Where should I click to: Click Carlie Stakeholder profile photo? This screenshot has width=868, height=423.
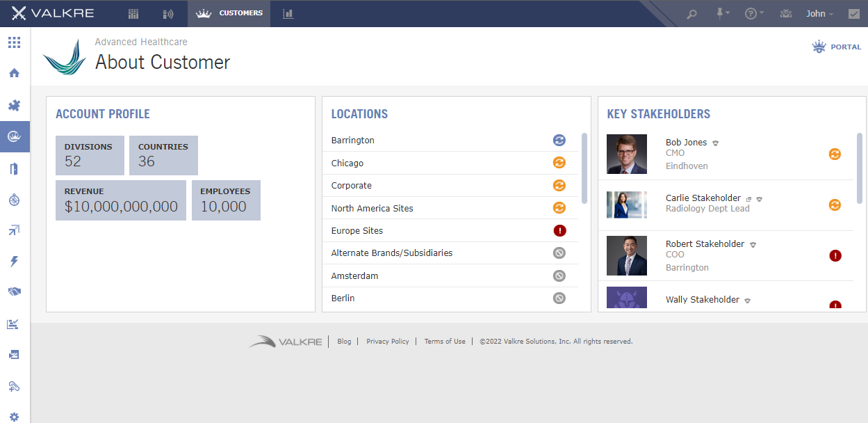[x=627, y=205]
